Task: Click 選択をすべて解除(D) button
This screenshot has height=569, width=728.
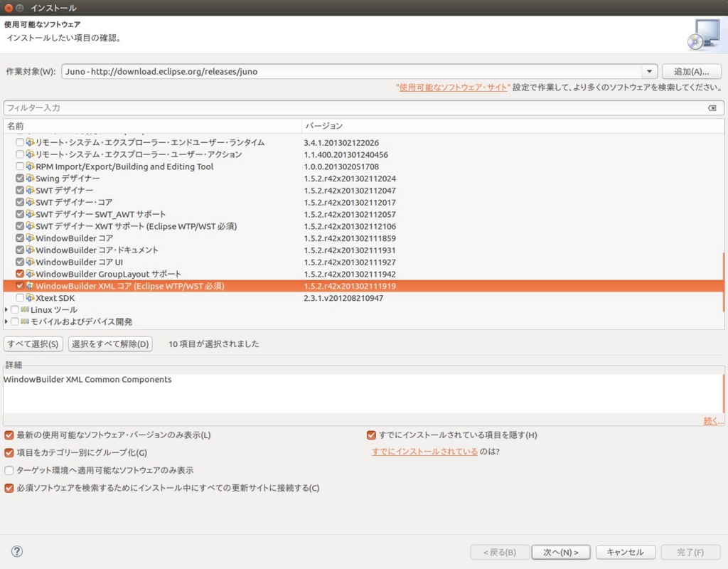Action: (x=110, y=344)
